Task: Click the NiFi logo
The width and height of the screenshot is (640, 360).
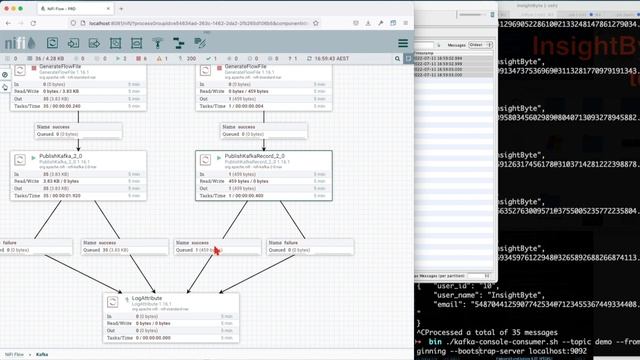Action: point(20,43)
